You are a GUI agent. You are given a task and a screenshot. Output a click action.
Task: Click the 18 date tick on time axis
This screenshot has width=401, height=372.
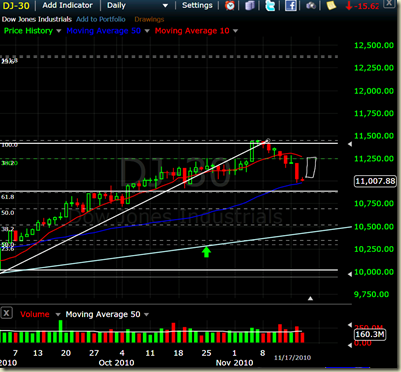(178, 353)
